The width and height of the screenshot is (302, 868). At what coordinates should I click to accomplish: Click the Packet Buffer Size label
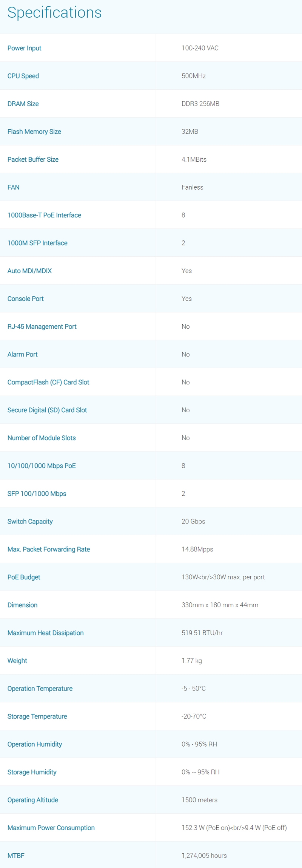click(x=33, y=160)
